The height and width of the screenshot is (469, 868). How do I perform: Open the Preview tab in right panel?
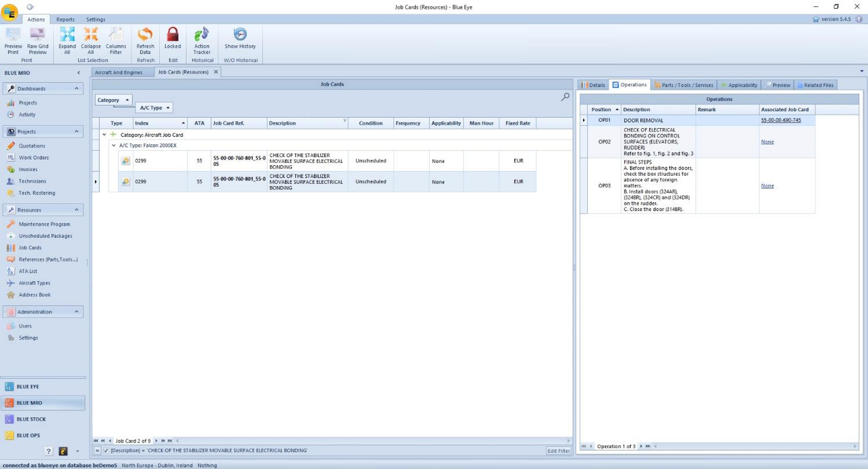tap(778, 85)
